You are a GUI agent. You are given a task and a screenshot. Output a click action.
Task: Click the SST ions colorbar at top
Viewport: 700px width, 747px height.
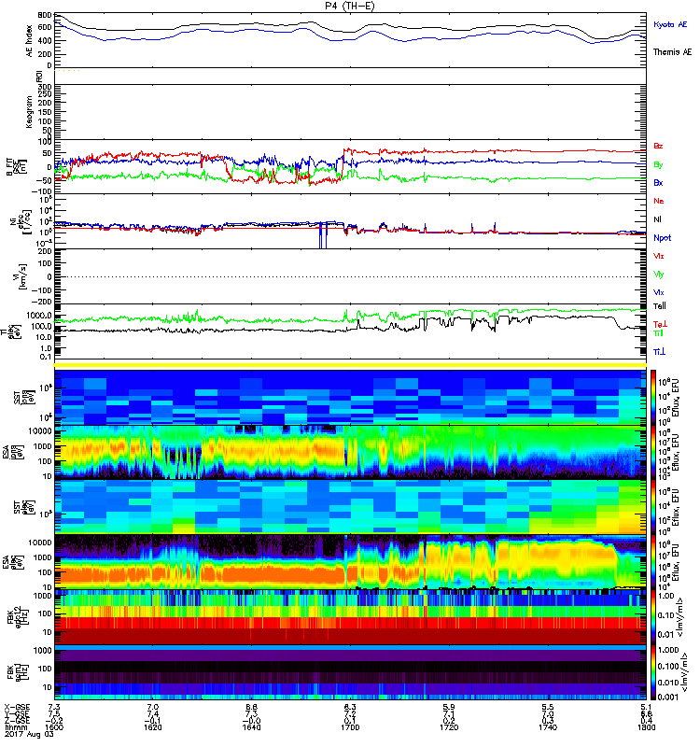click(x=652, y=398)
